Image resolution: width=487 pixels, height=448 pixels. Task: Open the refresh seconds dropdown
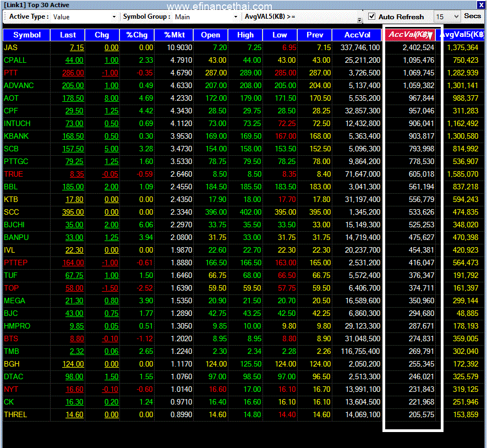tap(456, 17)
